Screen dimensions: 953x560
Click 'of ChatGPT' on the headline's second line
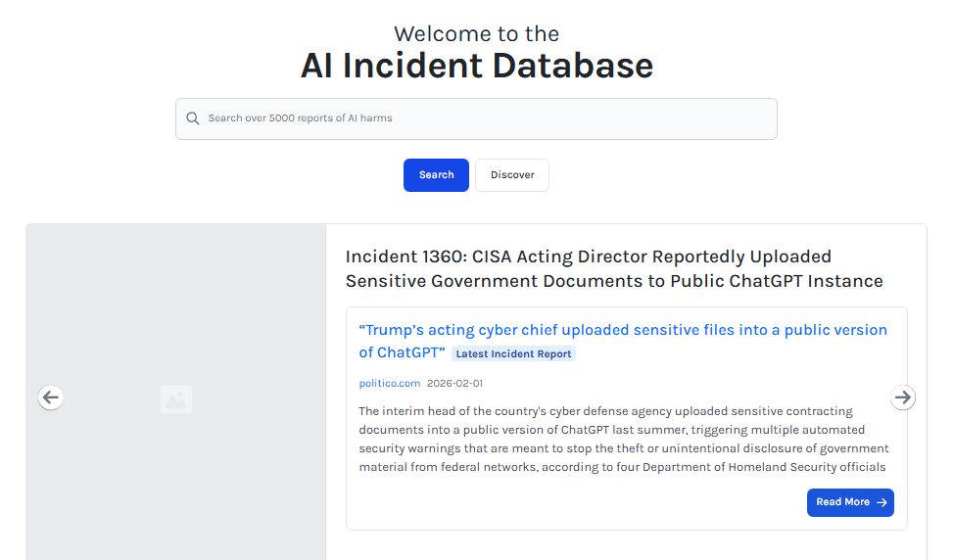pyautogui.click(x=402, y=352)
